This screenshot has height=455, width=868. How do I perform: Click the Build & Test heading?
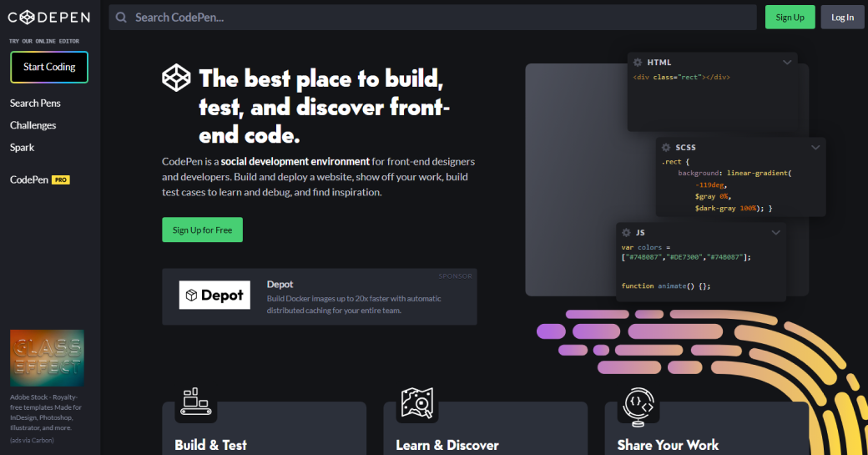click(211, 445)
